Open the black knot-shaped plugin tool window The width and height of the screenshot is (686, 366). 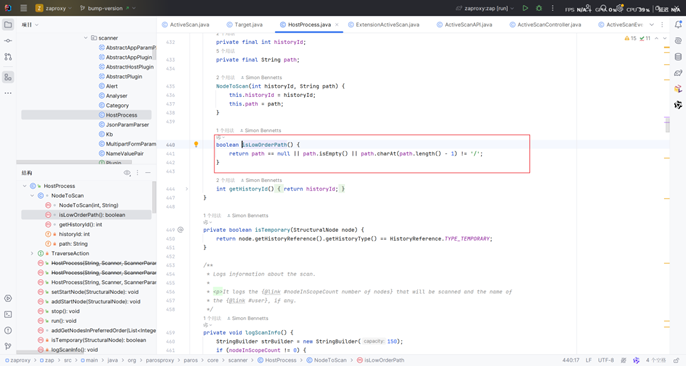coord(678,105)
